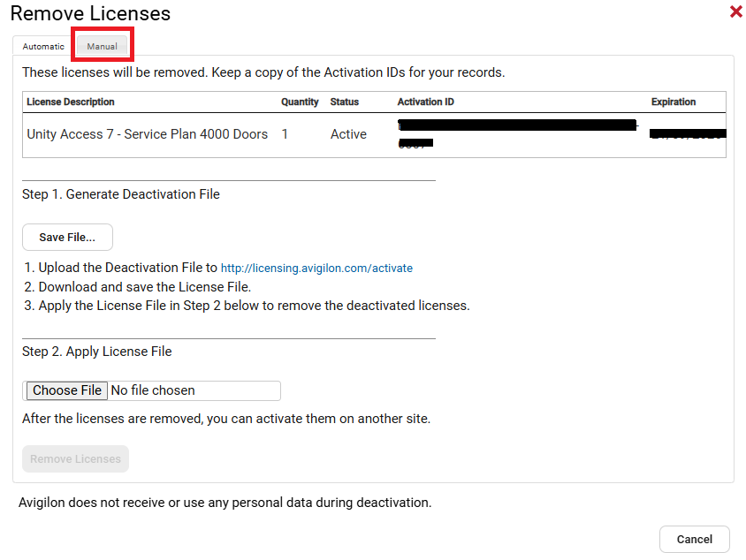Click the quantity value '1' in the license row
Viewport: 746px width, 560px height.
pyautogui.click(x=285, y=134)
